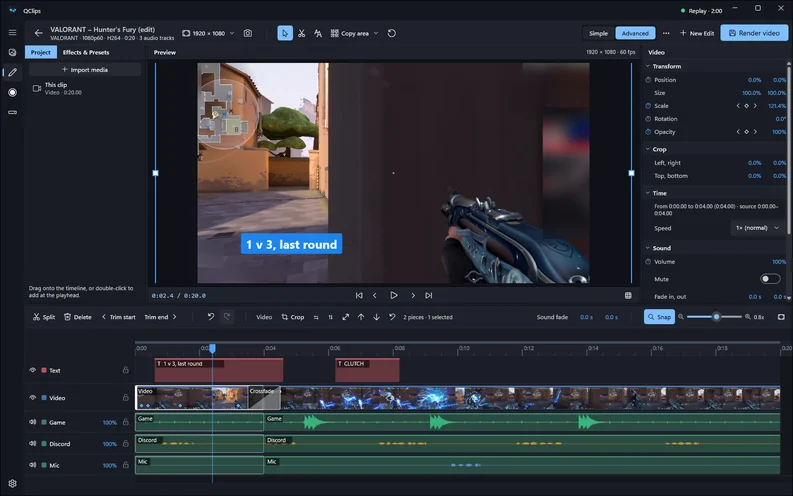Fit timeline to window icon
The width and height of the screenshot is (793, 496).
click(781, 317)
